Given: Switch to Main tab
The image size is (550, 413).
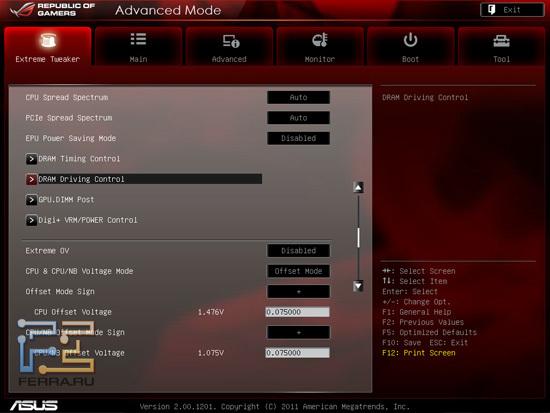Looking at the screenshot, I should coord(138,46).
